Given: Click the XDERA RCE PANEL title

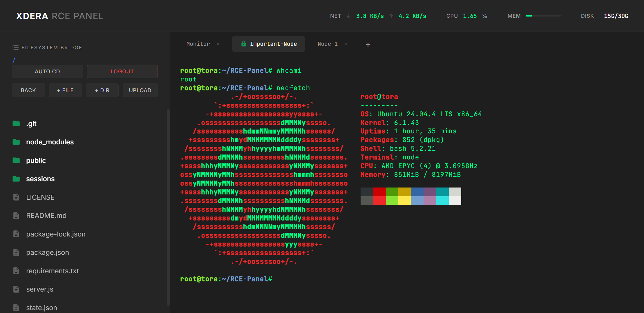Looking at the screenshot, I should [60, 16].
